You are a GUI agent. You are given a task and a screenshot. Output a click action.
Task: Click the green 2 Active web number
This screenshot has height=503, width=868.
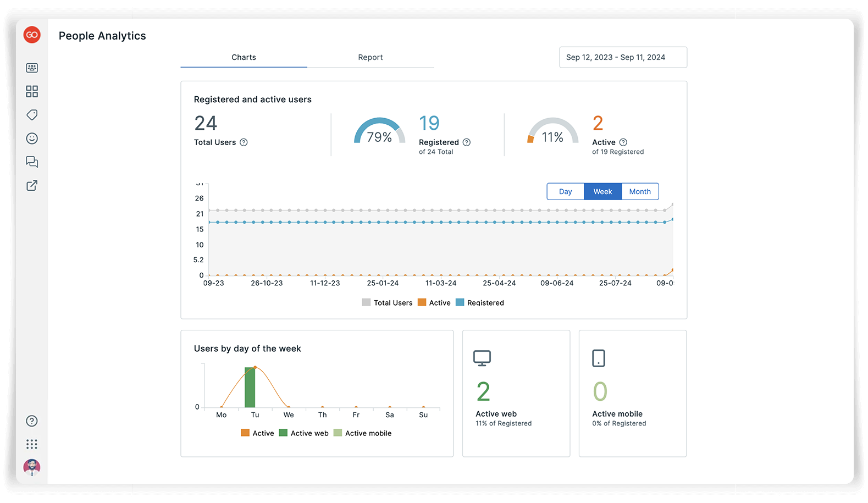pos(483,392)
